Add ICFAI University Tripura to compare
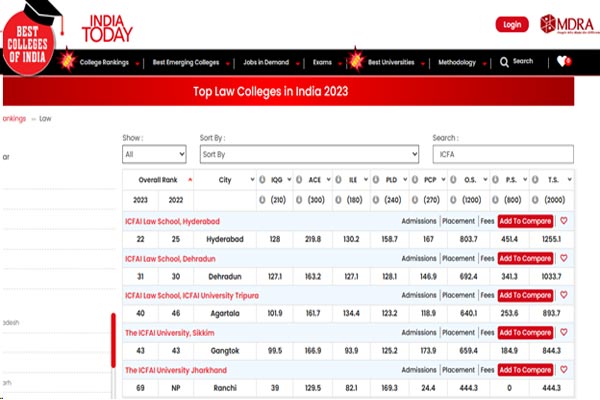 tap(525, 295)
